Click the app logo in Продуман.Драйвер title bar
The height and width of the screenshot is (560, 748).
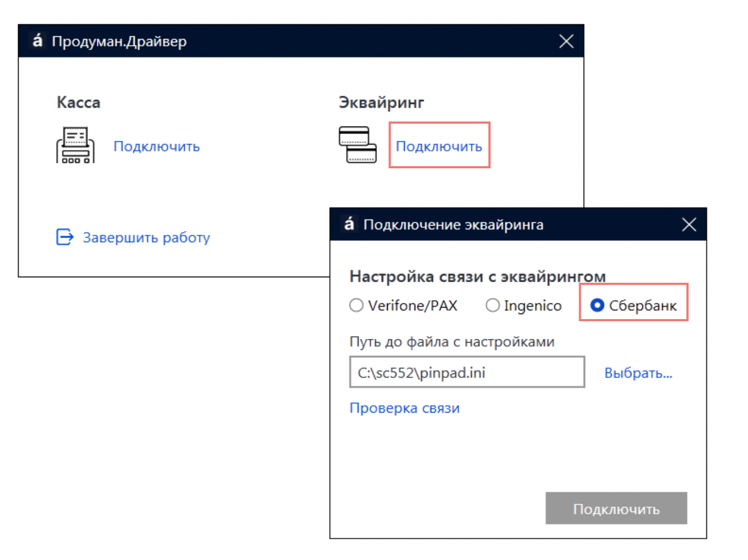[37, 41]
